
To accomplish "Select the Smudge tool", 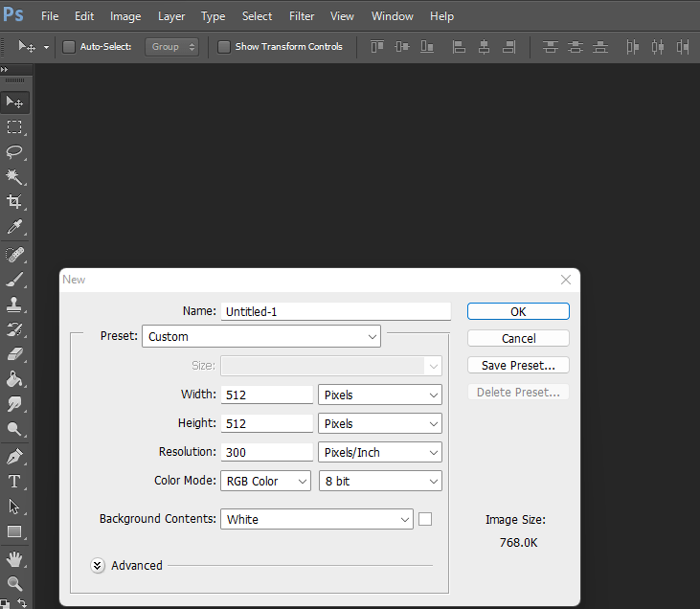I will pyautogui.click(x=14, y=404).
